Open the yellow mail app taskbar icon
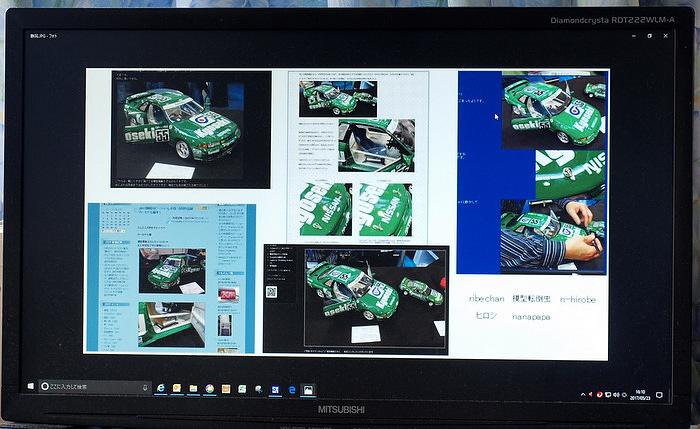This screenshot has height=429, width=700. tap(177, 388)
